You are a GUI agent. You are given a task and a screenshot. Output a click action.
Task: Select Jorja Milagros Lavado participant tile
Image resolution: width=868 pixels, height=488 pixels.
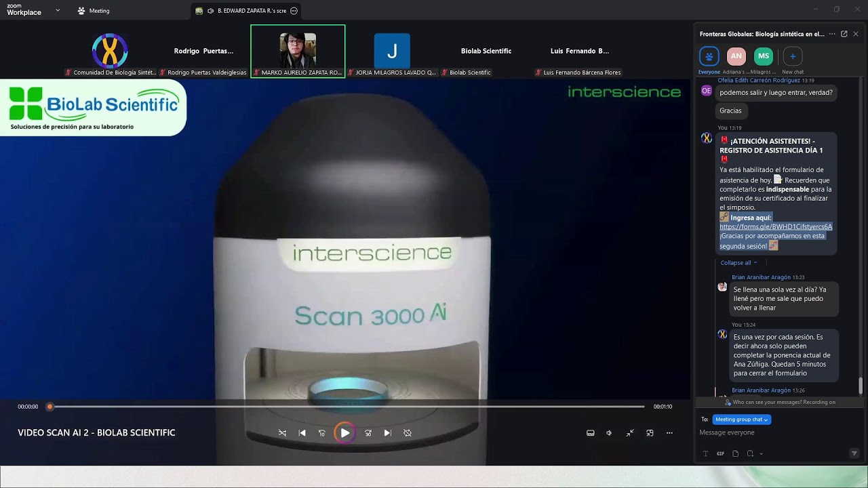coord(392,52)
